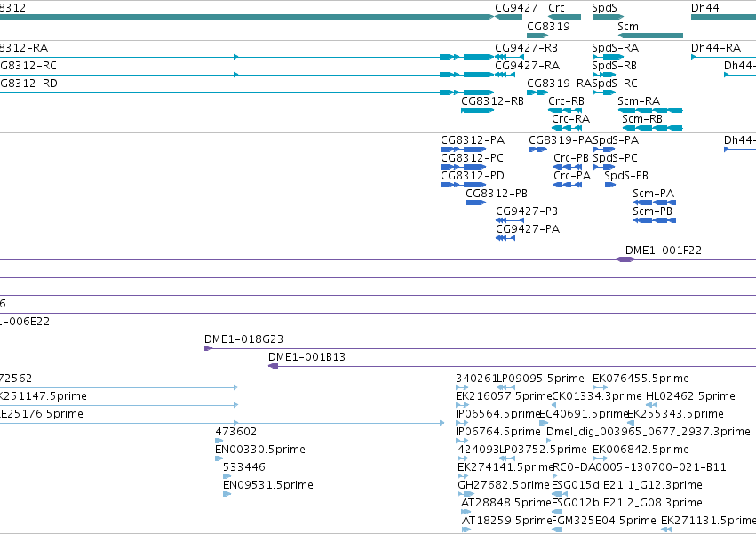Select the HL02462.5prime EST label

(x=690, y=396)
